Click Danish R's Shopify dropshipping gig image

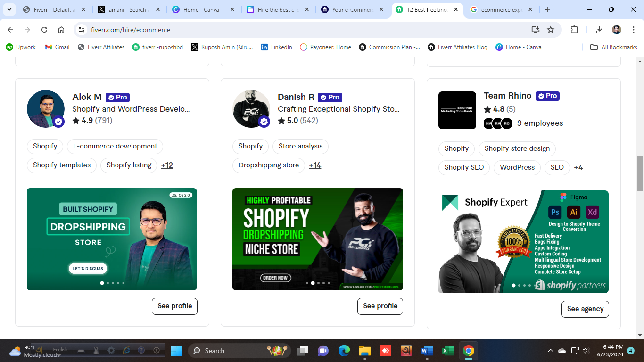(x=317, y=239)
